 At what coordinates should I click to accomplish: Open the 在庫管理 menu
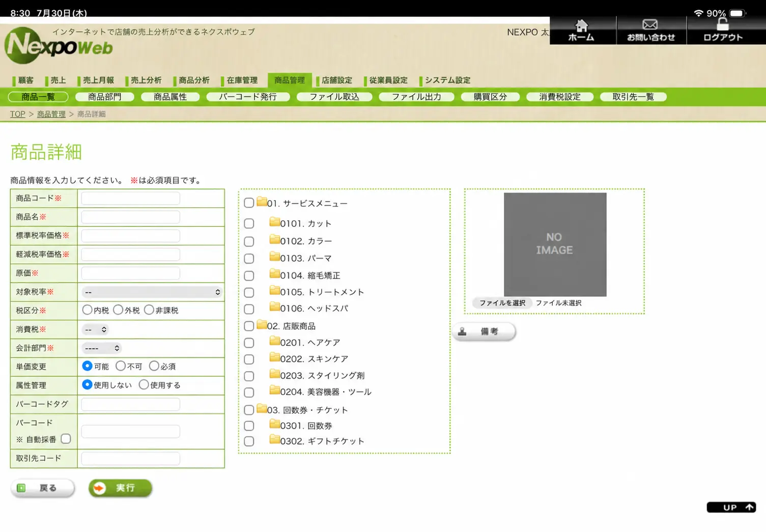(240, 80)
